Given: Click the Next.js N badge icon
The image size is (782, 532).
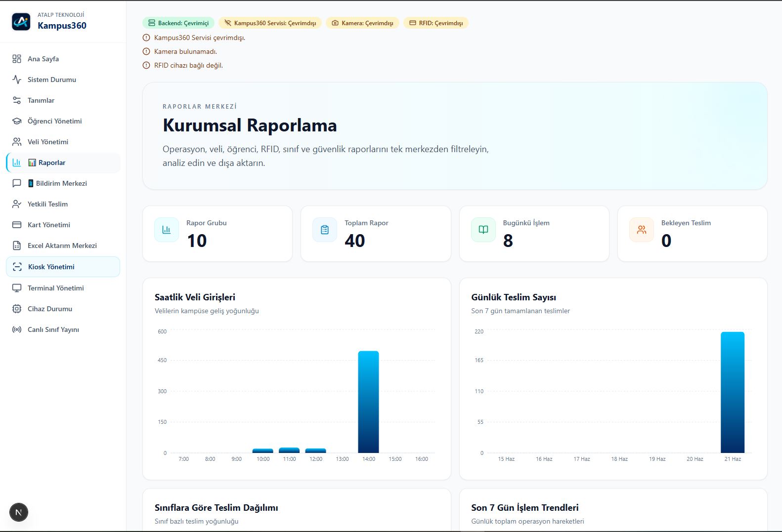Looking at the screenshot, I should 19,512.
